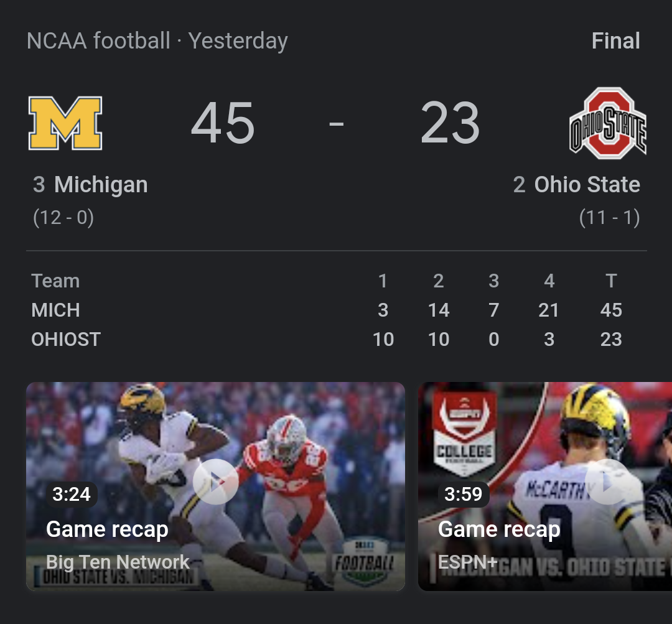Click Michigan's 12 - 0 record
The width and height of the screenshot is (672, 624).
pyautogui.click(x=63, y=218)
